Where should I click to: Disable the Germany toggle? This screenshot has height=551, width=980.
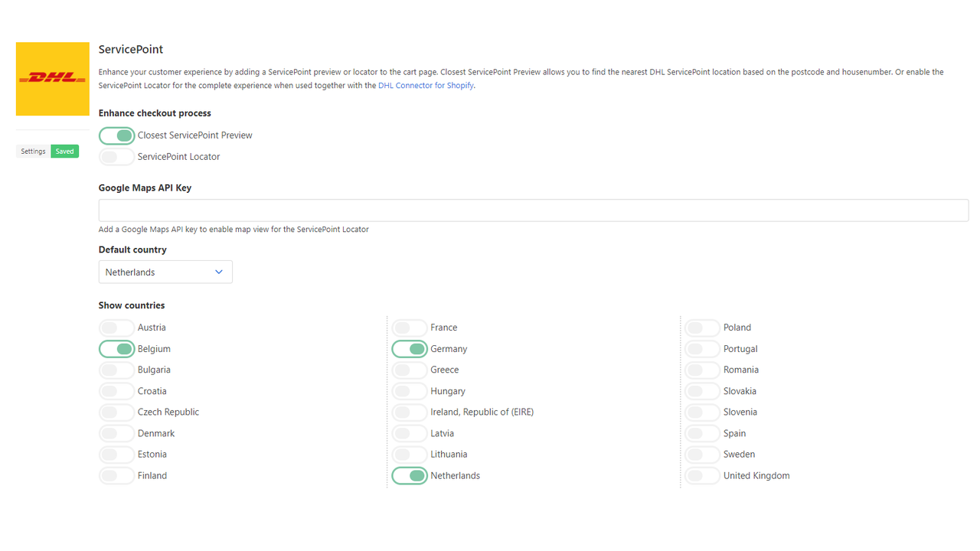(x=410, y=348)
